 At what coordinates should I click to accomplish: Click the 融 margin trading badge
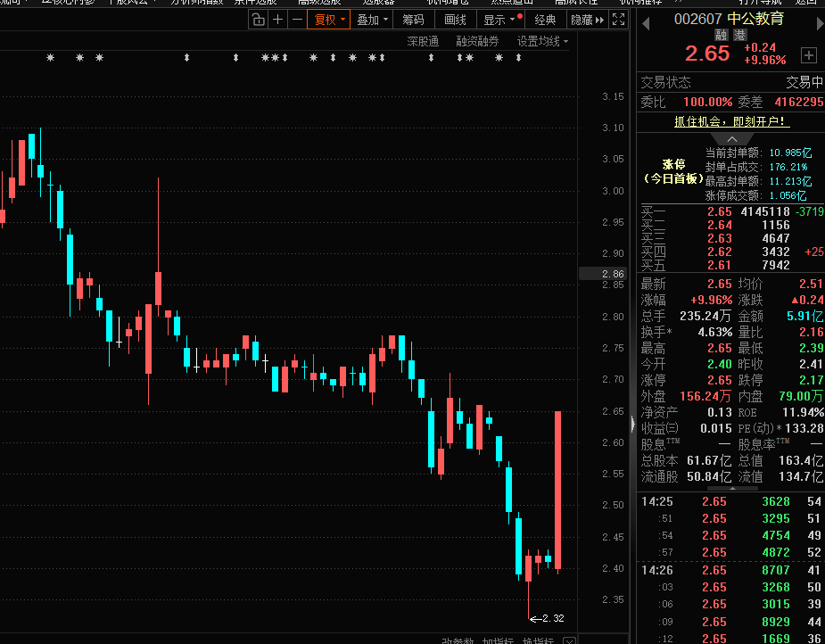[721, 35]
